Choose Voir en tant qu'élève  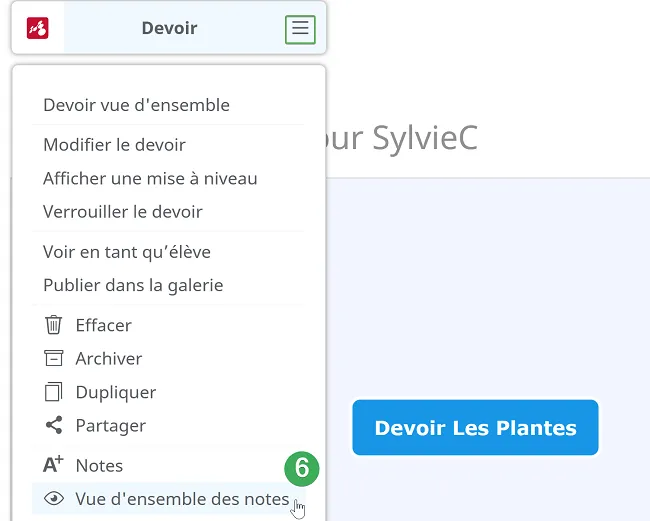click(x=127, y=252)
